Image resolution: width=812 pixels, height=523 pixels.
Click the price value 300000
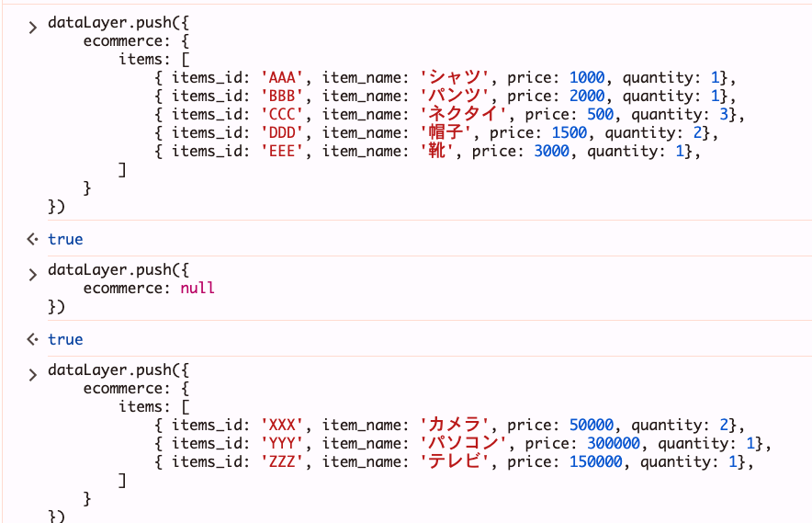pyautogui.click(x=614, y=444)
